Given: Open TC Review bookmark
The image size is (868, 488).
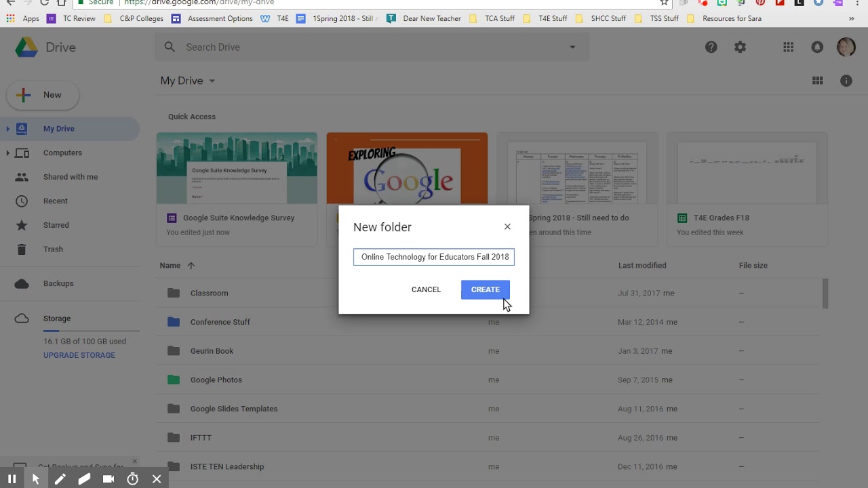Looking at the screenshot, I should (x=72, y=19).
